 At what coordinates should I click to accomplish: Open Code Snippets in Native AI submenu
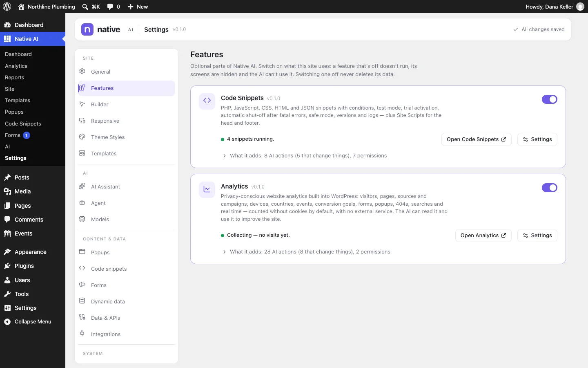coord(33,123)
